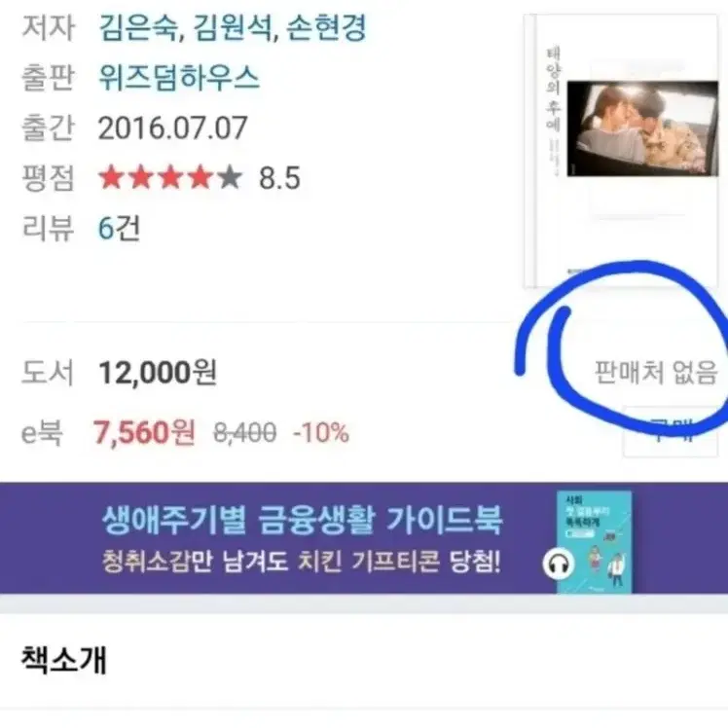
Task: Tap the 판매처 없음 seller status text
Action: tap(656, 373)
